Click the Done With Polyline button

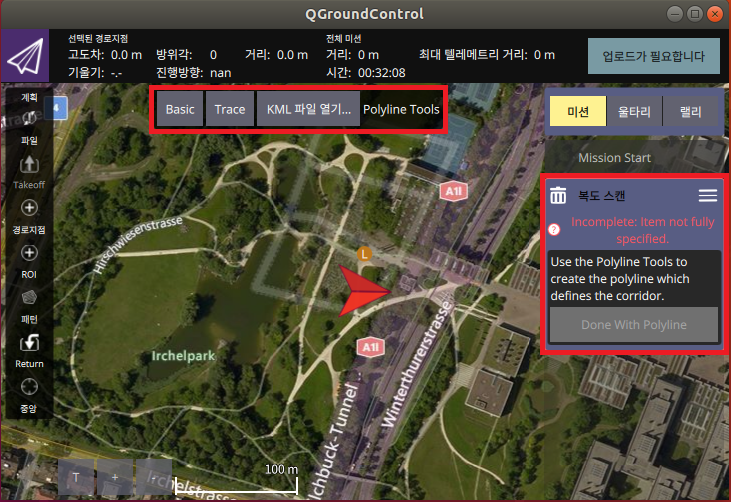(634, 324)
